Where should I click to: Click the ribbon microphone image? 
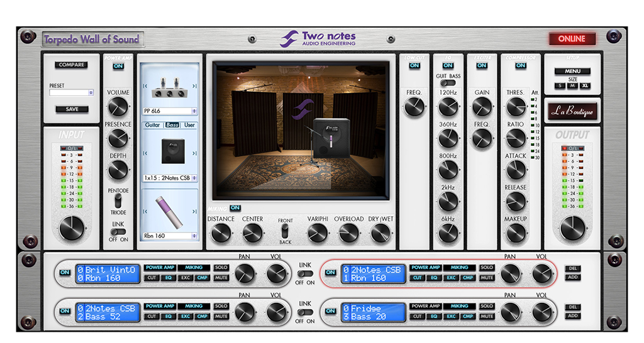coord(169,212)
